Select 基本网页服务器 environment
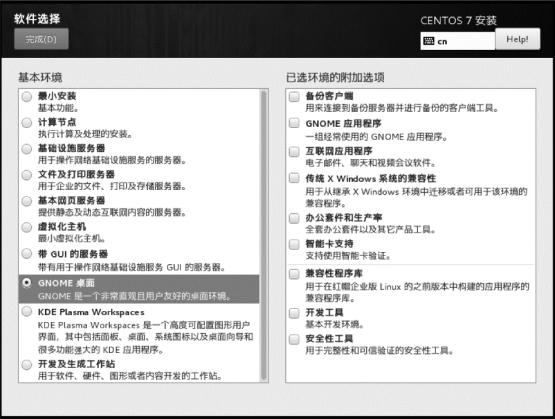Screen dimensions: 555x419 point(27,201)
